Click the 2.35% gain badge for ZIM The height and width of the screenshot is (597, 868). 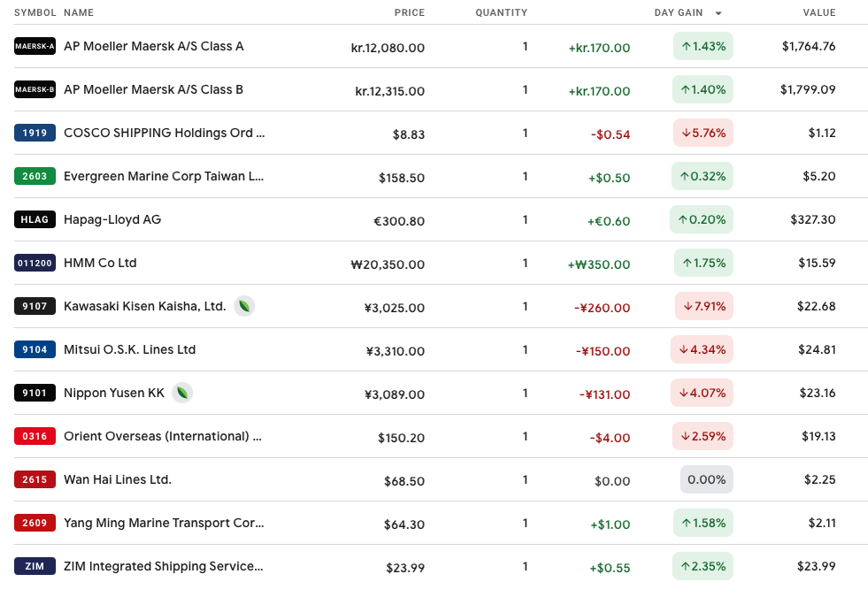click(x=703, y=566)
